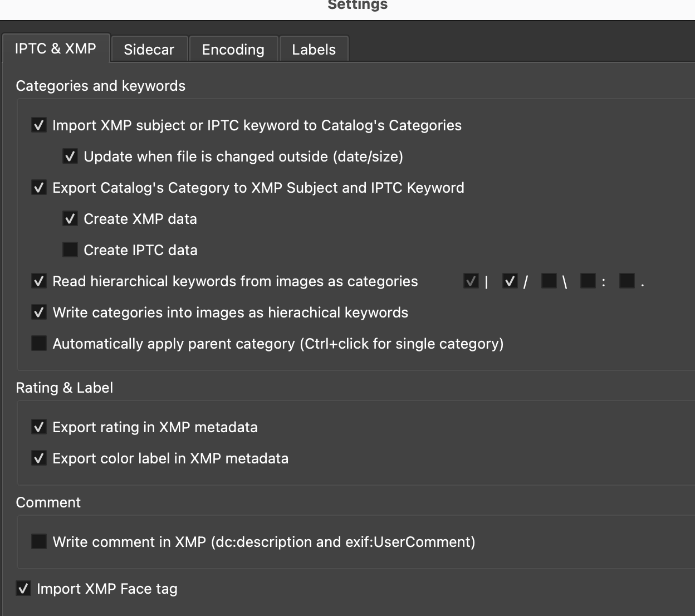This screenshot has height=616, width=695.
Task: Open the Encoding tab
Action: (233, 50)
